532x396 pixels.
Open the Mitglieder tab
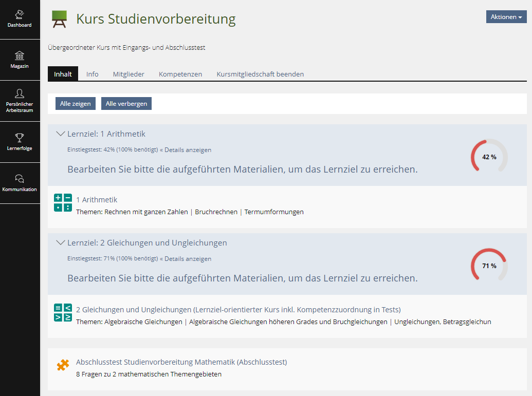129,74
